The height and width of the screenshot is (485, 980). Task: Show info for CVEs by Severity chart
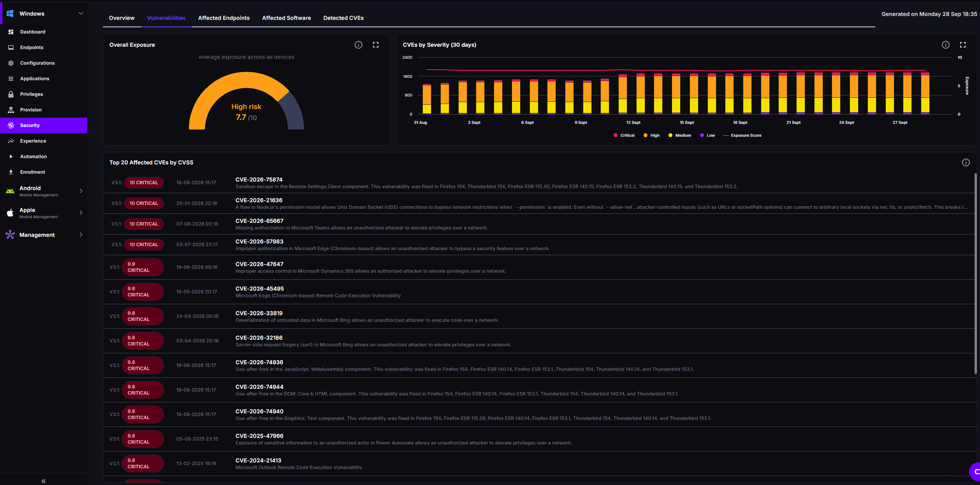pyautogui.click(x=946, y=45)
